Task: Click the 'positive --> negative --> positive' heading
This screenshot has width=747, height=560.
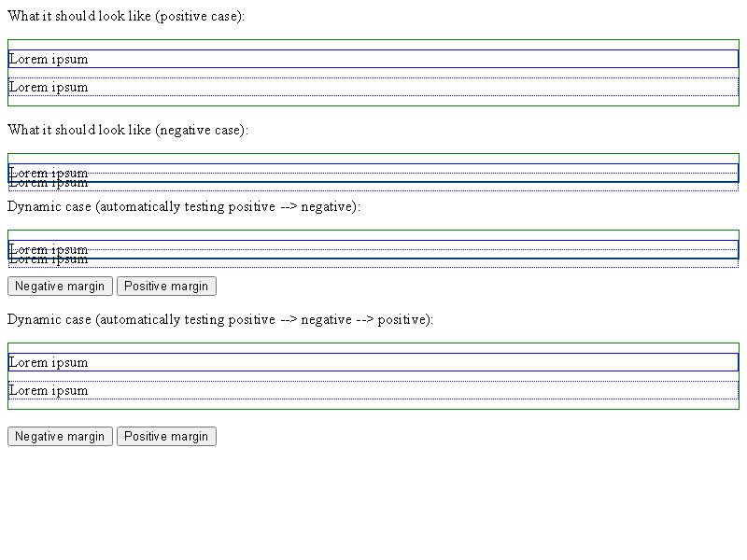Action: pos(220,319)
